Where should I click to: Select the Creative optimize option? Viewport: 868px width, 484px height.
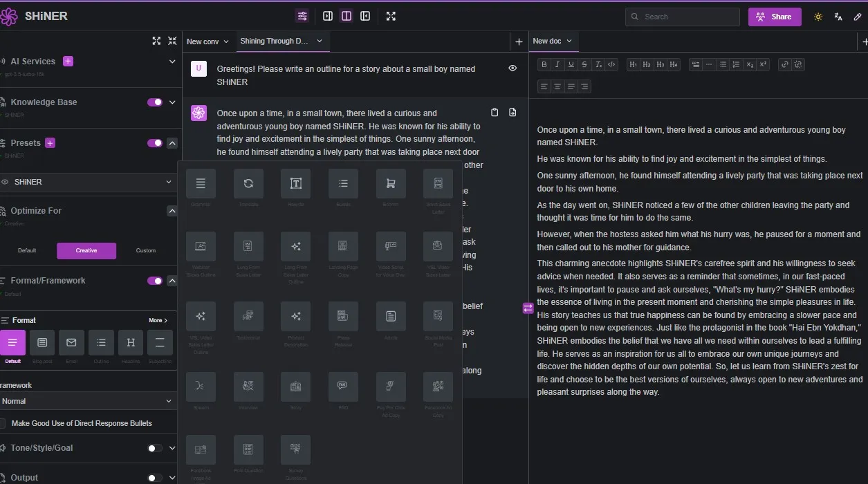86,250
